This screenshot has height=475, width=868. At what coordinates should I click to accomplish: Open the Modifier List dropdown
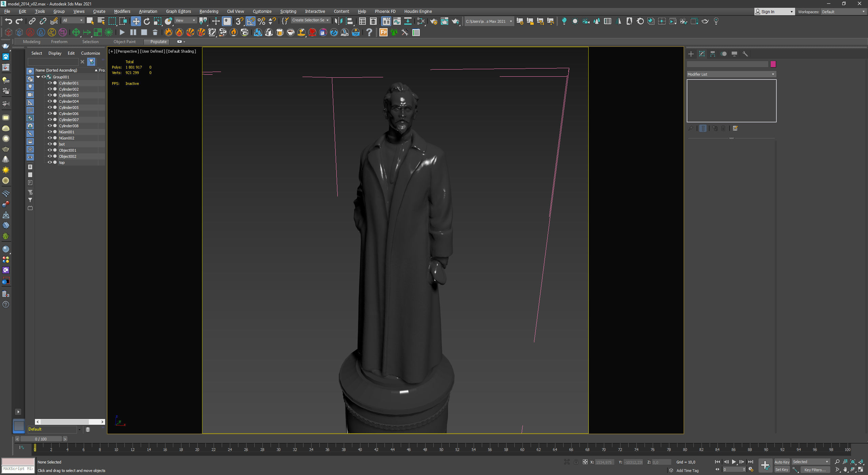pyautogui.click(x=731, y=74)
